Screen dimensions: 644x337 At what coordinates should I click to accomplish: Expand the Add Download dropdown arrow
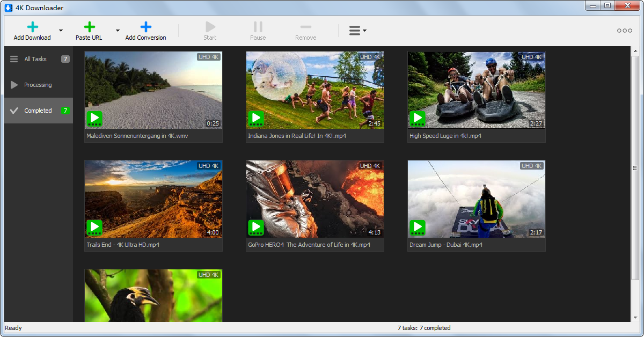coord(61,31)
